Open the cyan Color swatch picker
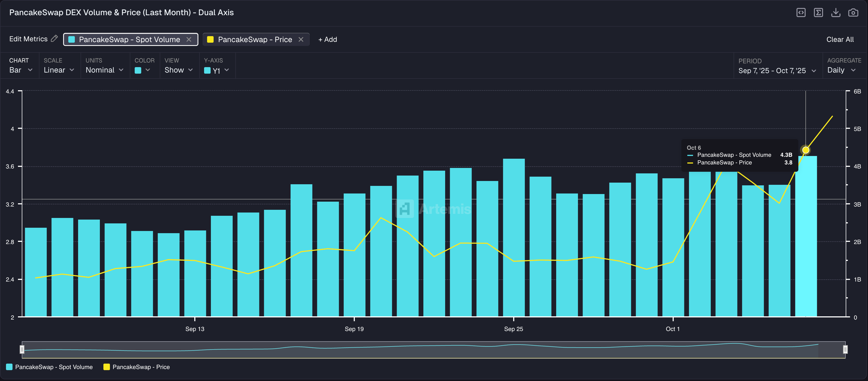 click(x=142, y=70)
